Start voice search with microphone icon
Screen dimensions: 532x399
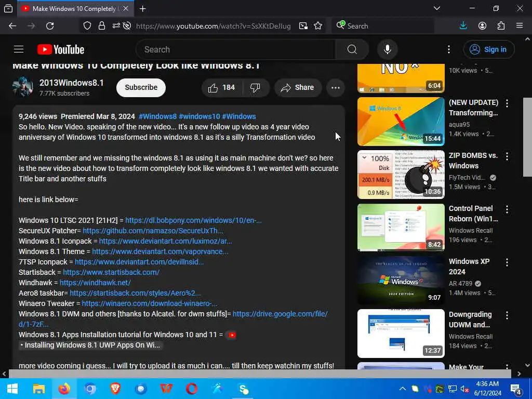388,49
